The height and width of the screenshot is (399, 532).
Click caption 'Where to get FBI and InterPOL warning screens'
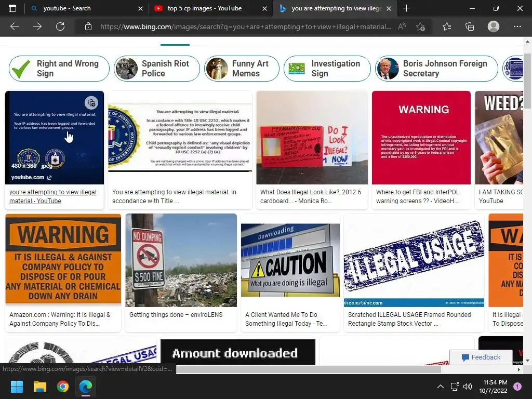418,196
